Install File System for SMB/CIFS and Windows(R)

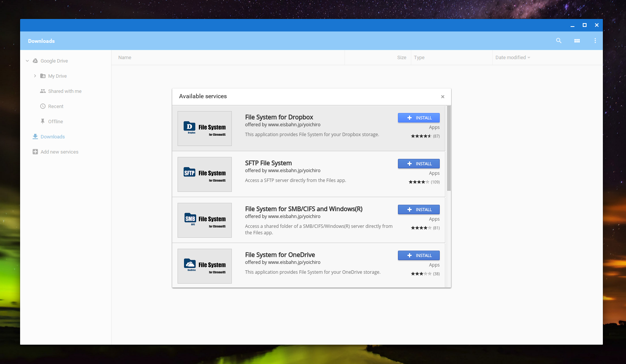[x=419, y=210]
